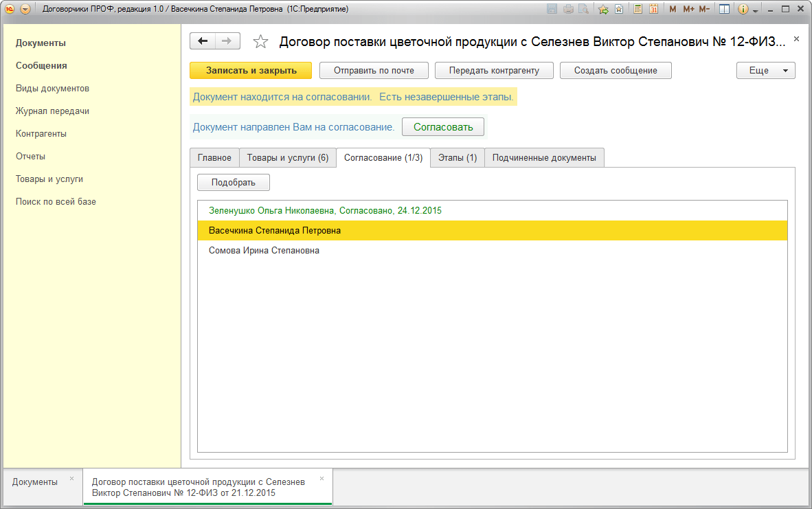The image size is (812, 509).
Task: Click the M+ memory add button
Action: point(688,9)
